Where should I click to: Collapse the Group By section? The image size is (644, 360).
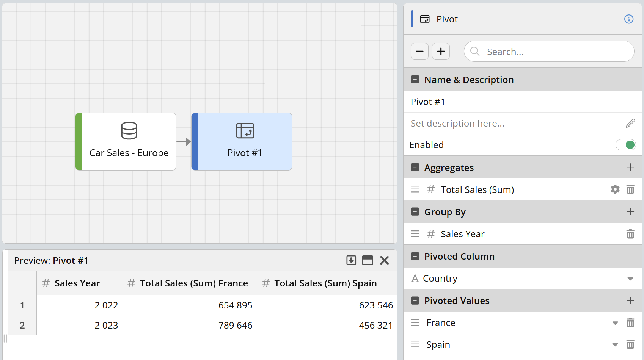pos(415,212)
